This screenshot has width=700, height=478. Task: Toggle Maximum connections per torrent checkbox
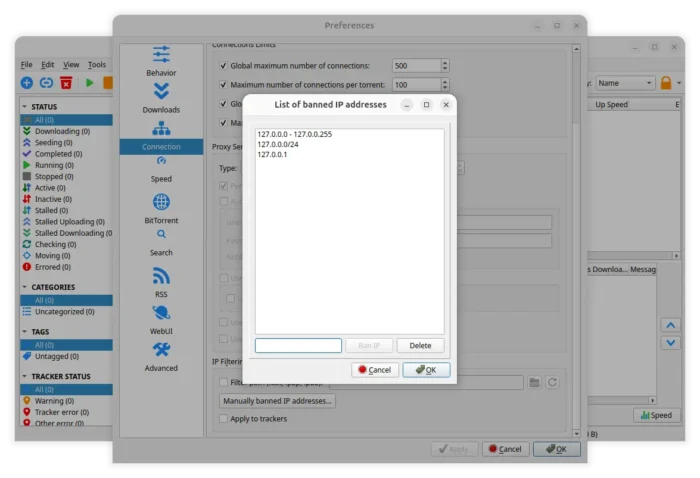(x=223, y=84)
